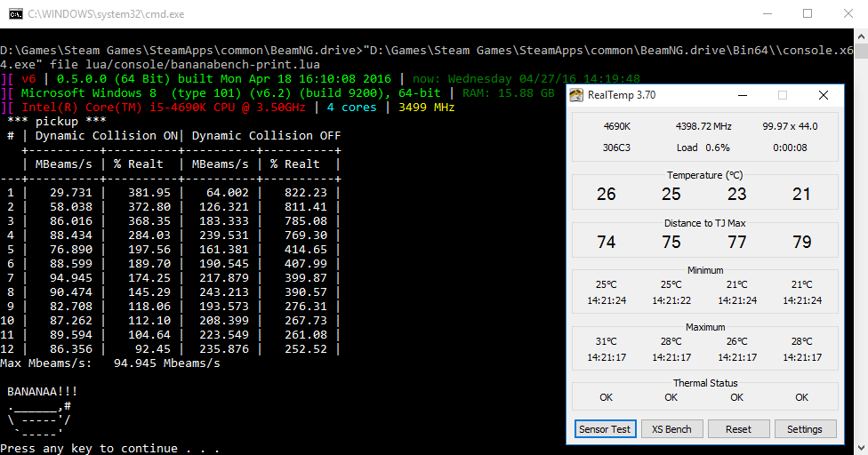Click the 31°C maximum temperature
This screenshot has height=455, width=868.
607,341
